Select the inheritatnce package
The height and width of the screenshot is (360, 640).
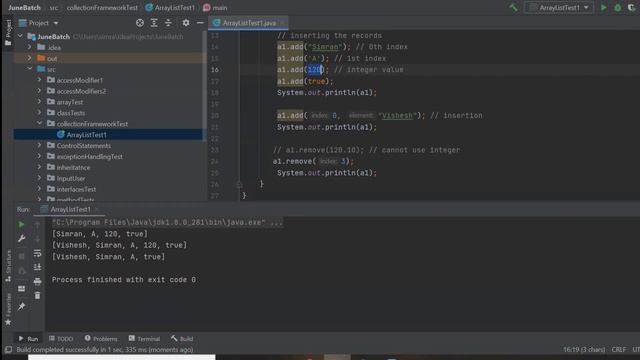click(x=73, y=167)
